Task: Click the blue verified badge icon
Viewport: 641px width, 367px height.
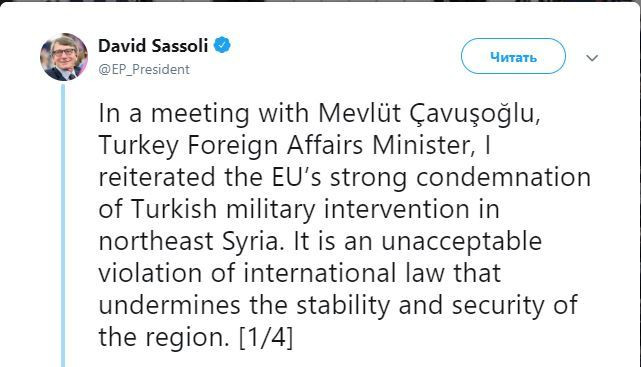Action: [222, 45]
